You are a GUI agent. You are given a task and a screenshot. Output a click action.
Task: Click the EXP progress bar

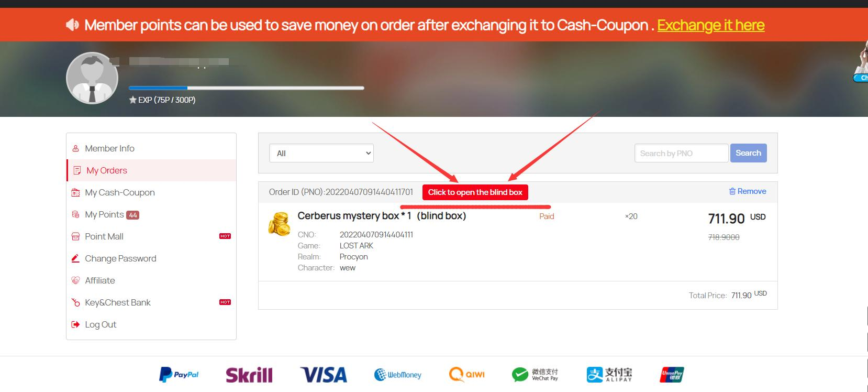tap(246, 88)
